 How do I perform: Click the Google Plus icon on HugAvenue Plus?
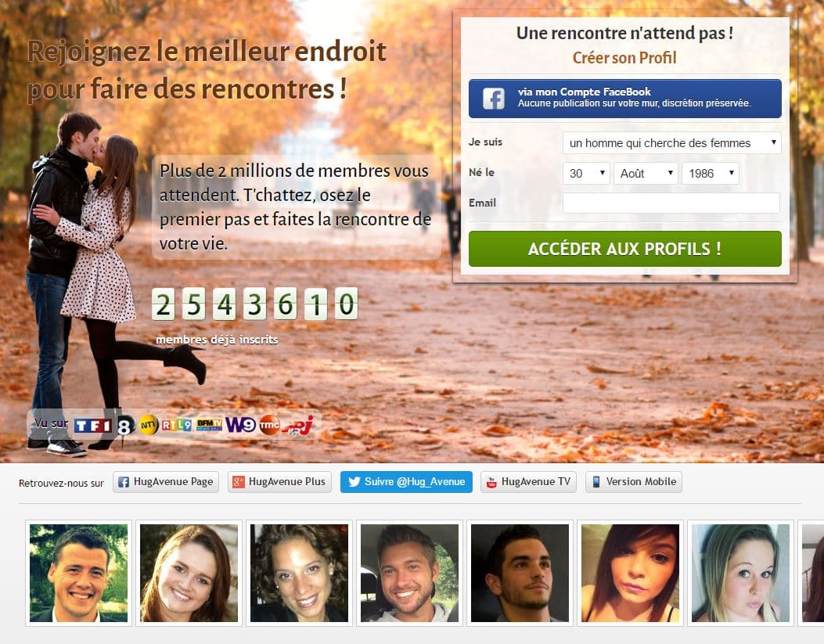click(239, 482)
